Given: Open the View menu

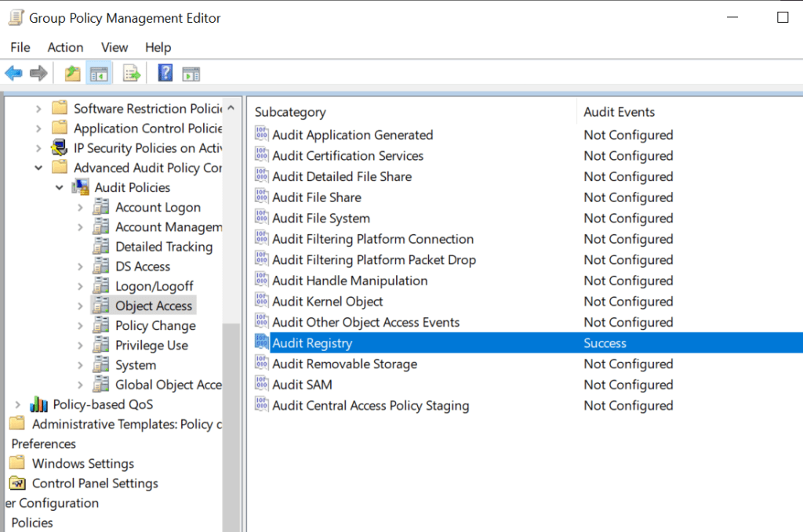Looking at the screenshot, I should tap(114, 48).
